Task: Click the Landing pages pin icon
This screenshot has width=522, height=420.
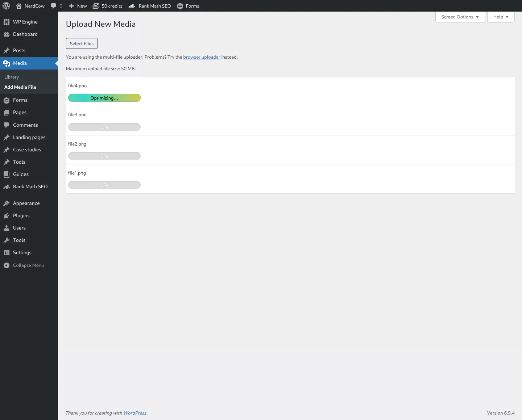Action: (7, 138)
